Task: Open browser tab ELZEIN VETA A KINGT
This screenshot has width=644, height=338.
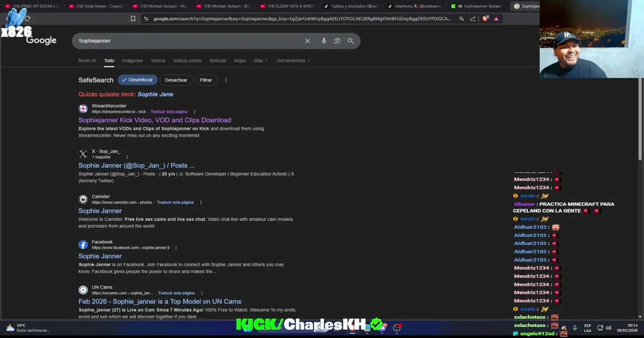Action: point(287,6)
